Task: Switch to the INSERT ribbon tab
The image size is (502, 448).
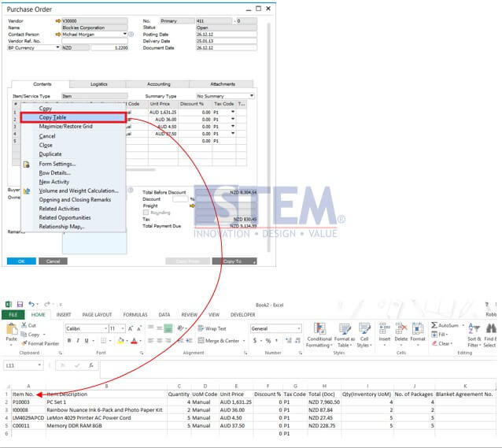Action: point(64,315)
